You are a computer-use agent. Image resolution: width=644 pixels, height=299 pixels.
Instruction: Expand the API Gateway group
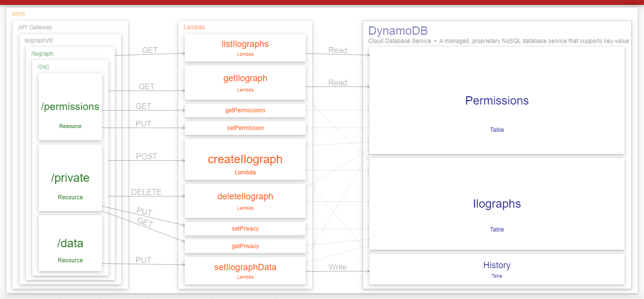[x=34, y=27]
